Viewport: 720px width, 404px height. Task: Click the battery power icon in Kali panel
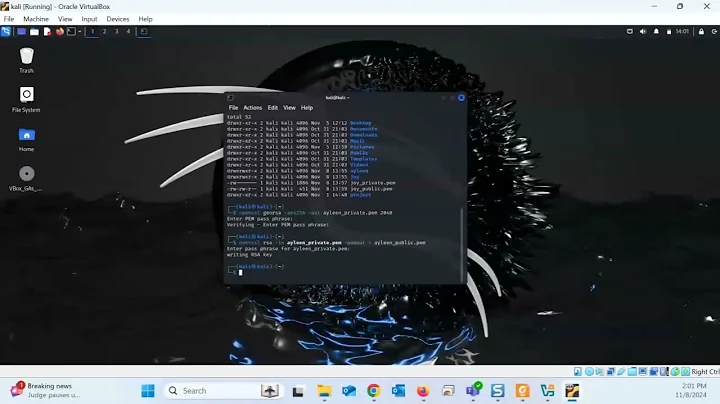[669, 31]
